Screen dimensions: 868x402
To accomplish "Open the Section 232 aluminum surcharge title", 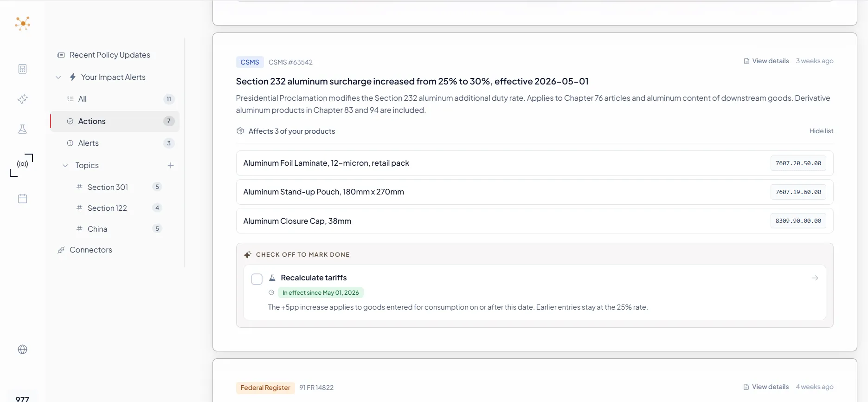I will 412,81.
